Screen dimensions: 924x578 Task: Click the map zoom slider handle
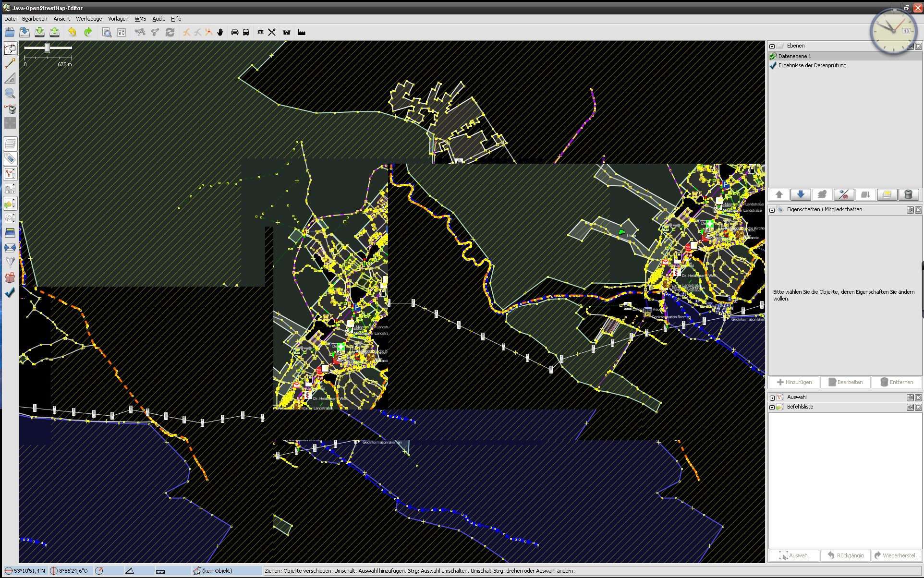tap(47, 48)
